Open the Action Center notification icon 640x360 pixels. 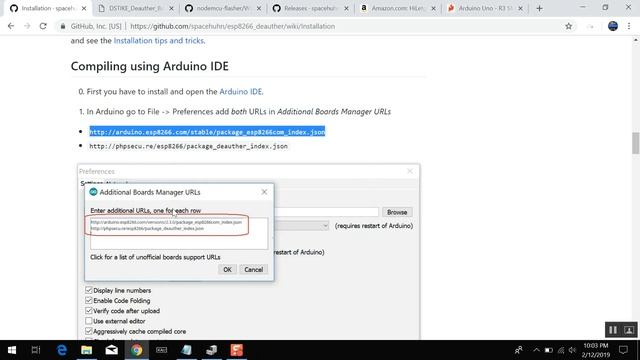pyautogui.click(x=623, y=350)
